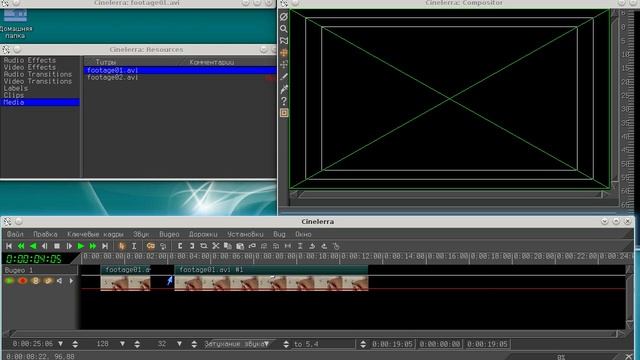Click the fast forward double green arrows
Viewport: 640px width, 360px height.
(x=93, y=246)
